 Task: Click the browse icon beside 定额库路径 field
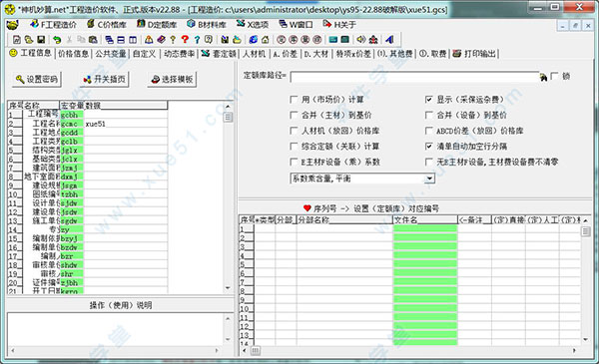click(x=543, y=78)
